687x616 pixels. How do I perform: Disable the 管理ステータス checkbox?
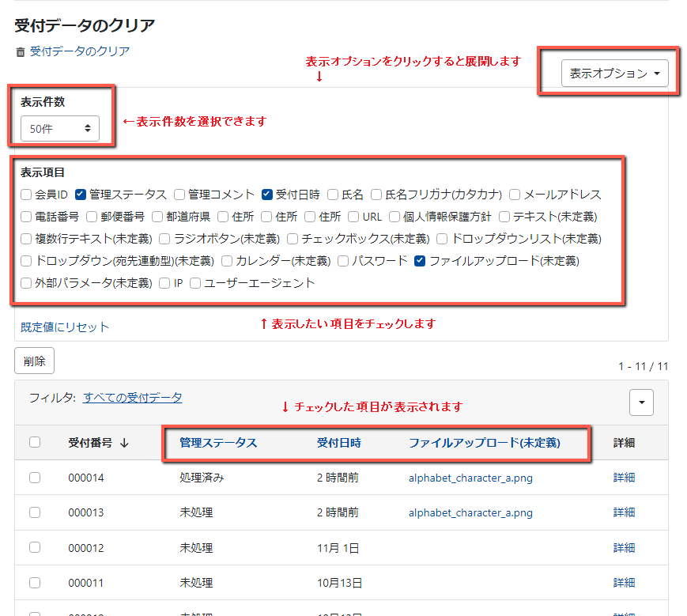[x=80, y=194]
